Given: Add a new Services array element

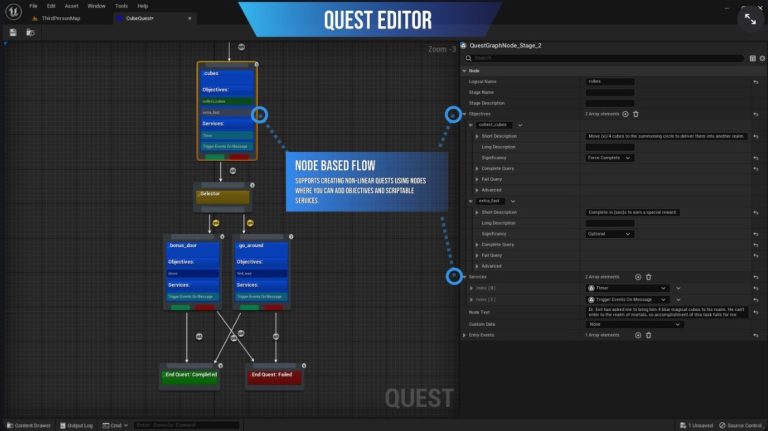Looking at the screenshot, I should click(x=638, y=277).
